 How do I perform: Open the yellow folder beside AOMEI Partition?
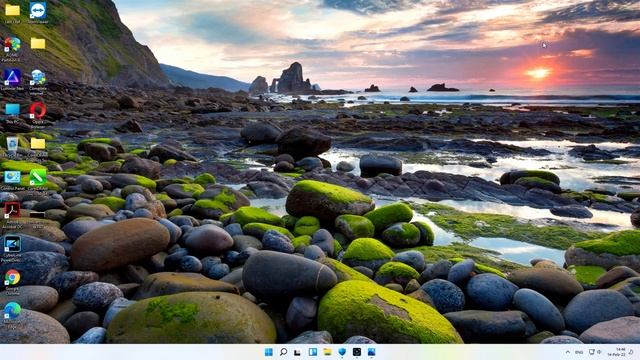click(38, 43)
